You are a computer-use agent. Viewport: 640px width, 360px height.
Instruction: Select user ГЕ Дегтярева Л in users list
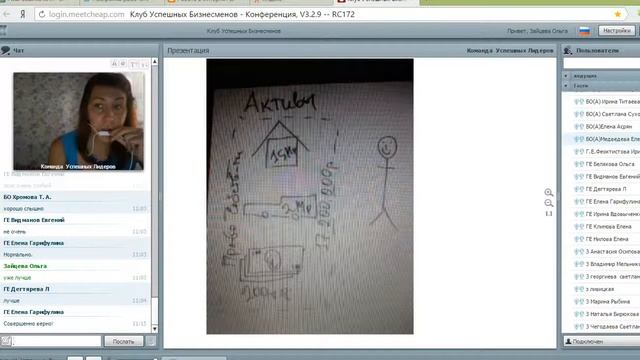[606, 189]
